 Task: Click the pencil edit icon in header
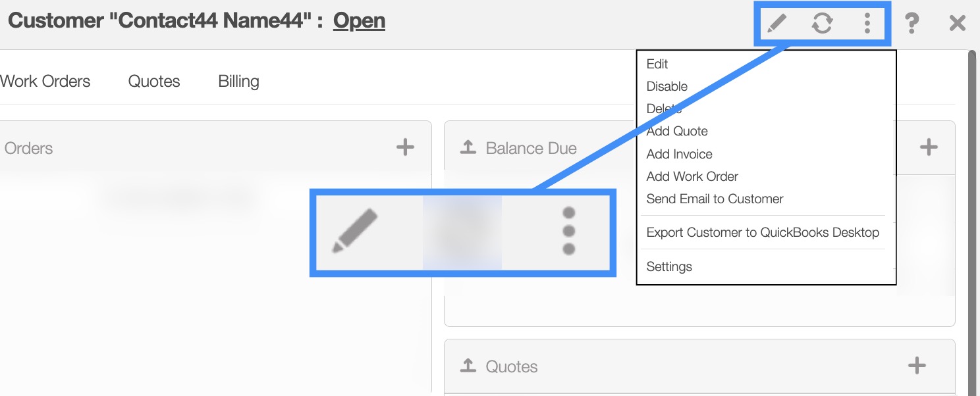tap(777, 24)
